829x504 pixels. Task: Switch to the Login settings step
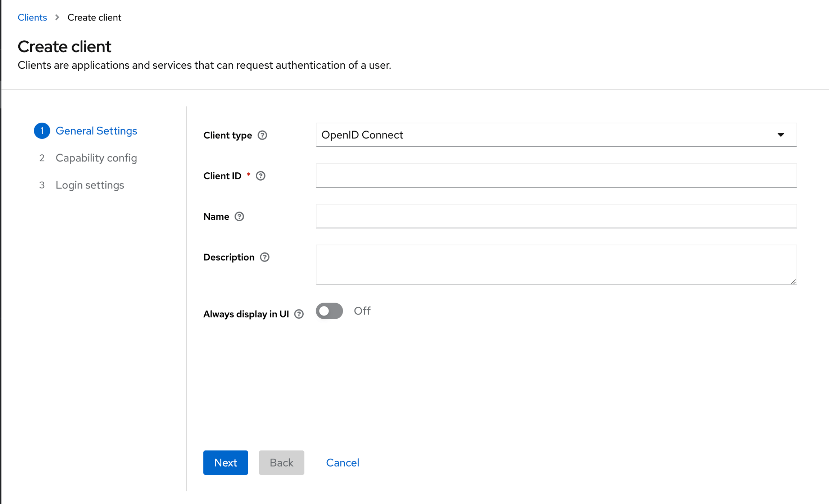coord(90,185)
